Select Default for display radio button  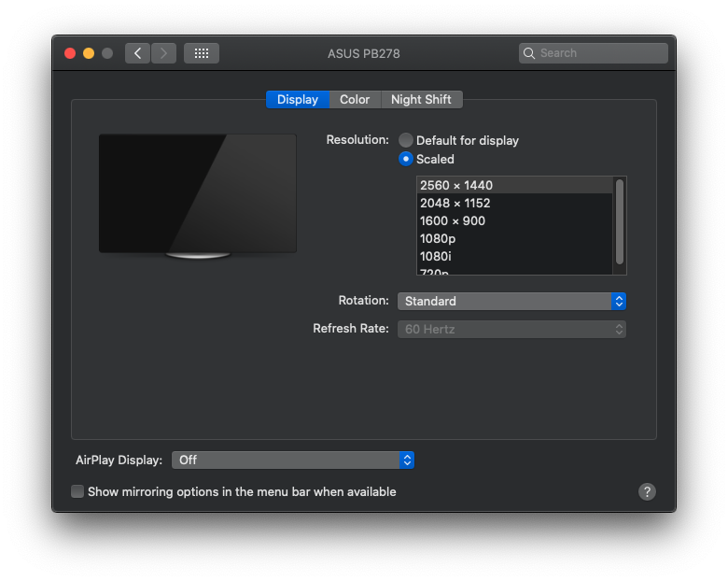click(x=406, y=140)
